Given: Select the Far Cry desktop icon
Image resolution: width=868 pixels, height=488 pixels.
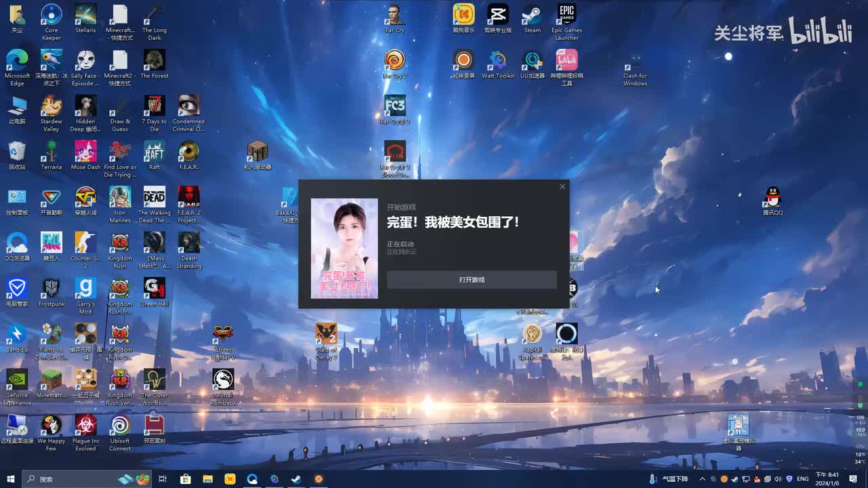Looking at the screenshot, I should [395, 19].
